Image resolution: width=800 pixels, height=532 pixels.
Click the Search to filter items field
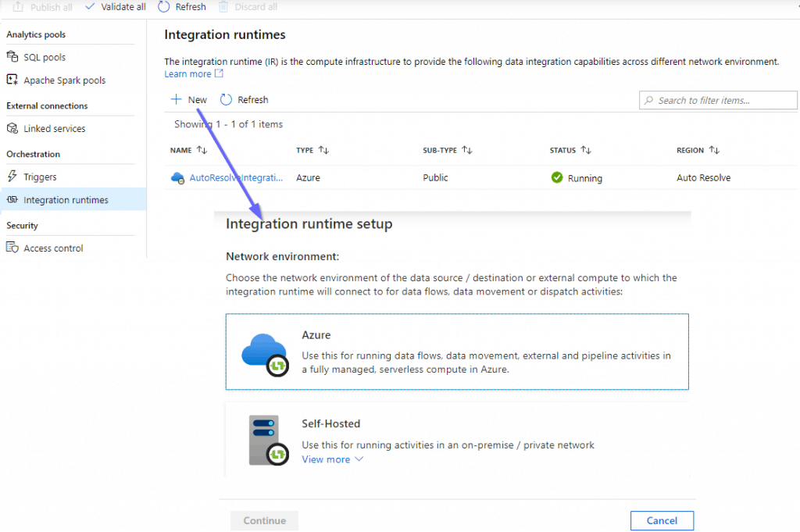click(718, 100)
